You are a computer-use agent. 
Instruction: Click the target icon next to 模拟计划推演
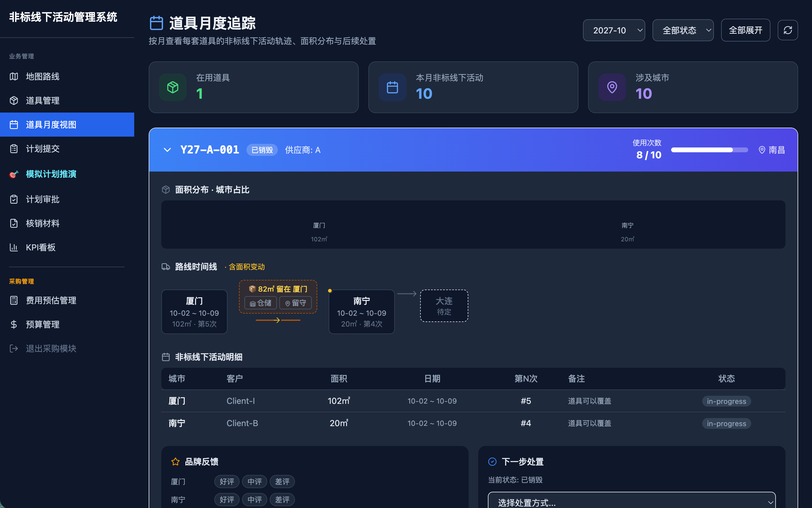click(14, 174)
